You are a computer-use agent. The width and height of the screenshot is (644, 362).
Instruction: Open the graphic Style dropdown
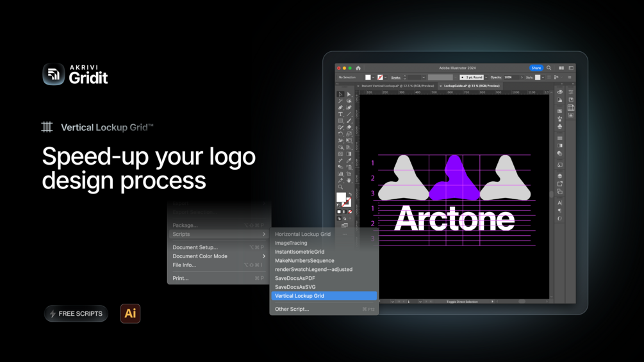coord(543,78)
